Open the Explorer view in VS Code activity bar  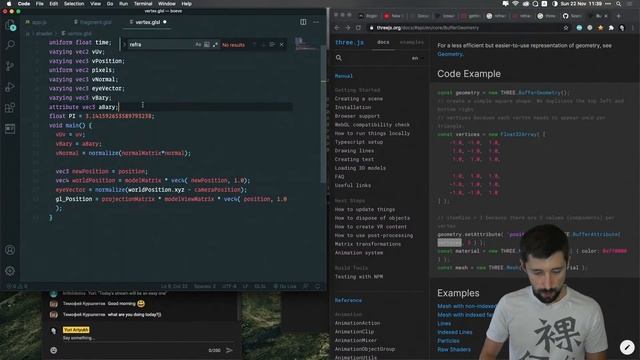click(x=10, y=25)
